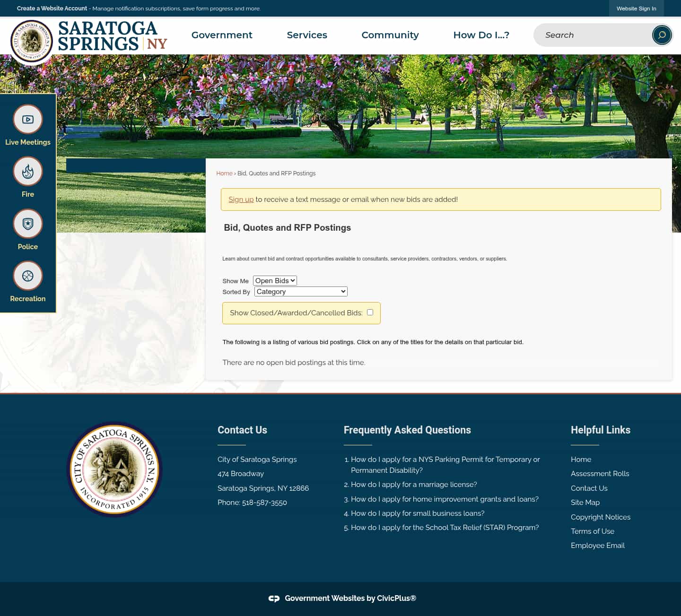Enable Show Closed/Awarded/Cancelled Bids
681x616 pixels.
(370, 312)
